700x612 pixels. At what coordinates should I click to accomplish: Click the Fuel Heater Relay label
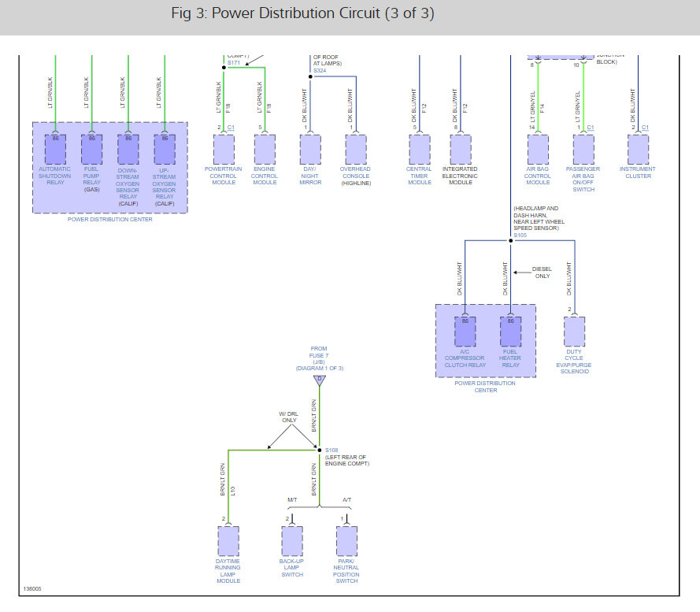coord(510,358)
